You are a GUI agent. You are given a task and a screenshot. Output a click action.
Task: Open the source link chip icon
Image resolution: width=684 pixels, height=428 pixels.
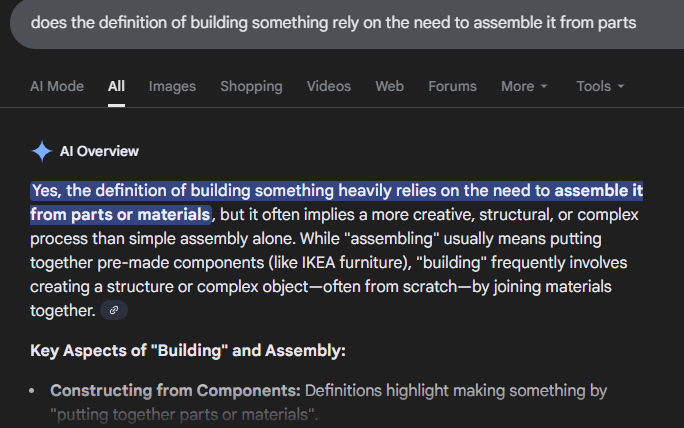(114, 311)
